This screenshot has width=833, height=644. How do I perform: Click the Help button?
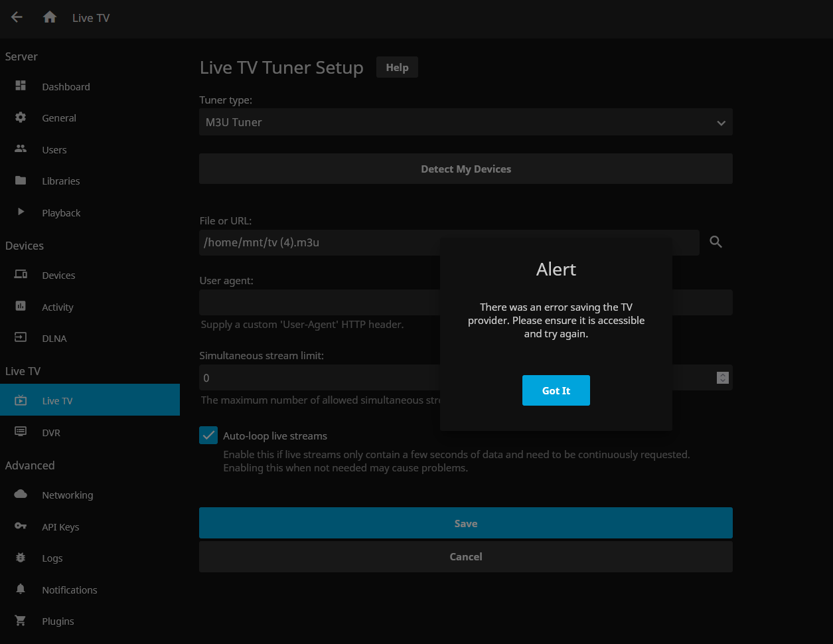pyautogui.click(x=397, y=67)
